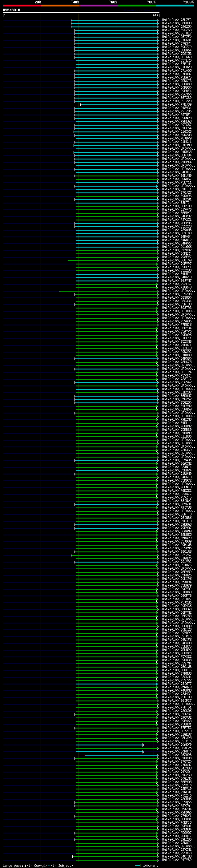Click the Large gaps legend text
Image resolution: width=197 pixels, height=868 pixels.
(38, 865)
